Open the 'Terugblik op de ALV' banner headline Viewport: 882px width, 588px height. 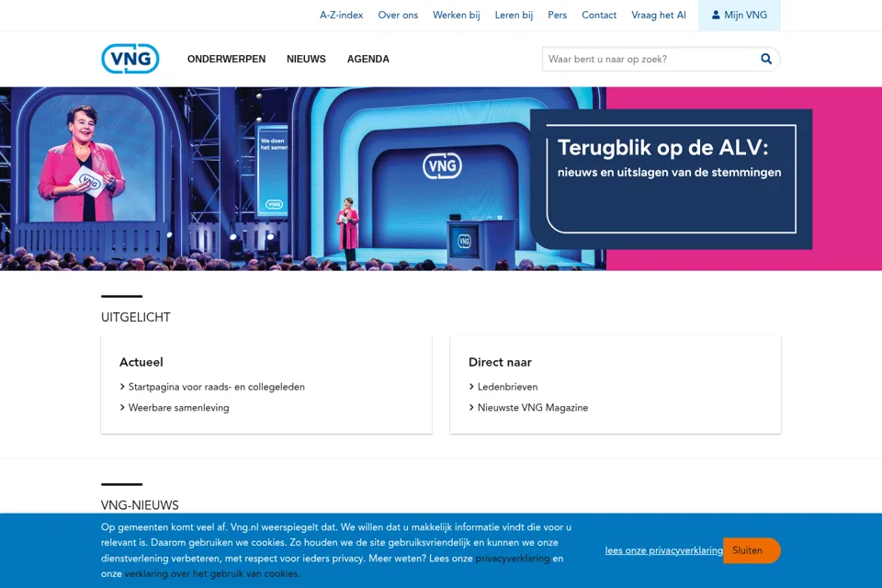(x=663, y=147)
